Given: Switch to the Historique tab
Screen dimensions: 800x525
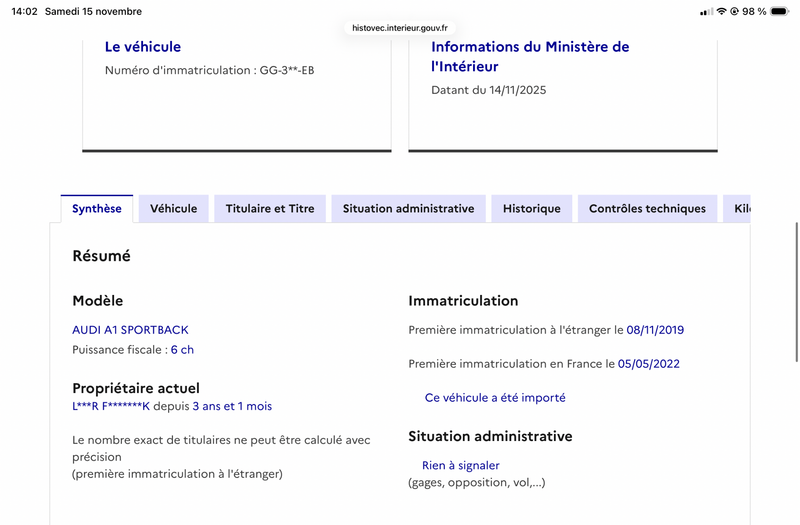Looking at the screenshot, I should 532,209.
